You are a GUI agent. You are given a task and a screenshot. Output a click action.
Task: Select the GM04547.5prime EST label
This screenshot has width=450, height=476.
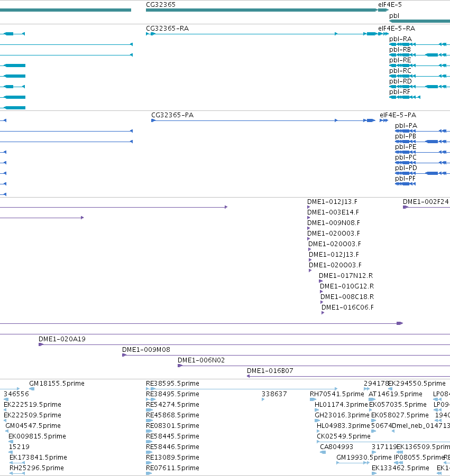click(33, 426)
